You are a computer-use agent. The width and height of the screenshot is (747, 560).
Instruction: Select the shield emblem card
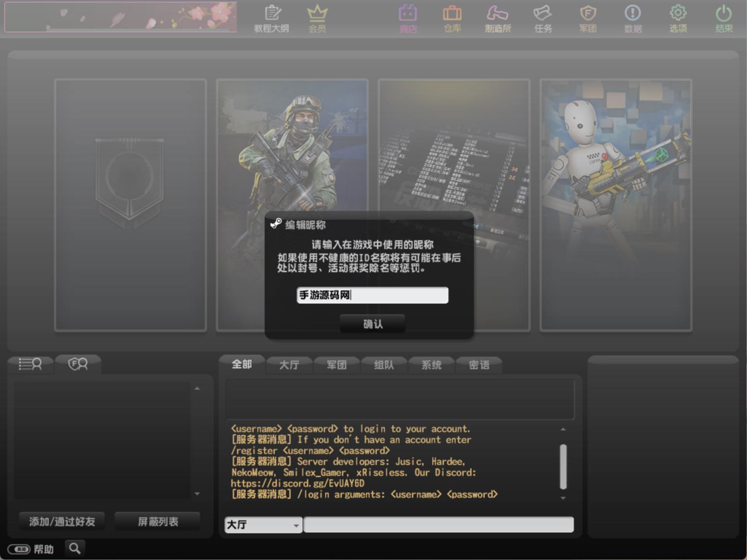click(130, 205)
